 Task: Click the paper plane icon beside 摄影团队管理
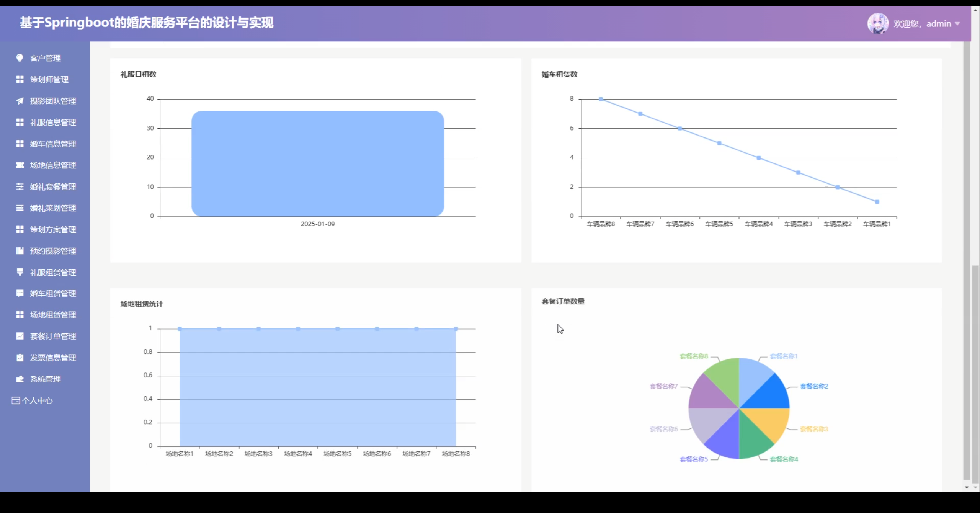(20, 101)
